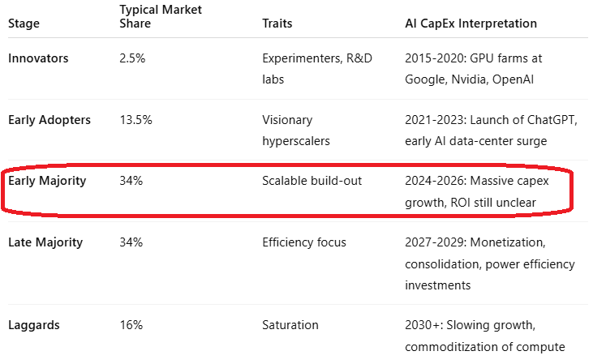
Task: Select the 16% market share cell
Action: click(131, 325)
